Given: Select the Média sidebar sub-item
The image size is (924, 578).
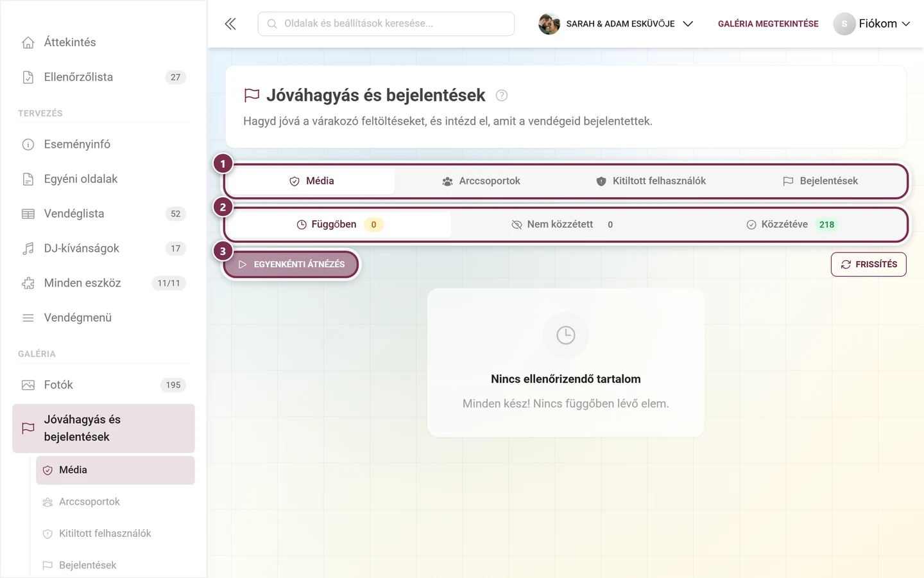Looking at the screenshot, I should tap(116, 470).
